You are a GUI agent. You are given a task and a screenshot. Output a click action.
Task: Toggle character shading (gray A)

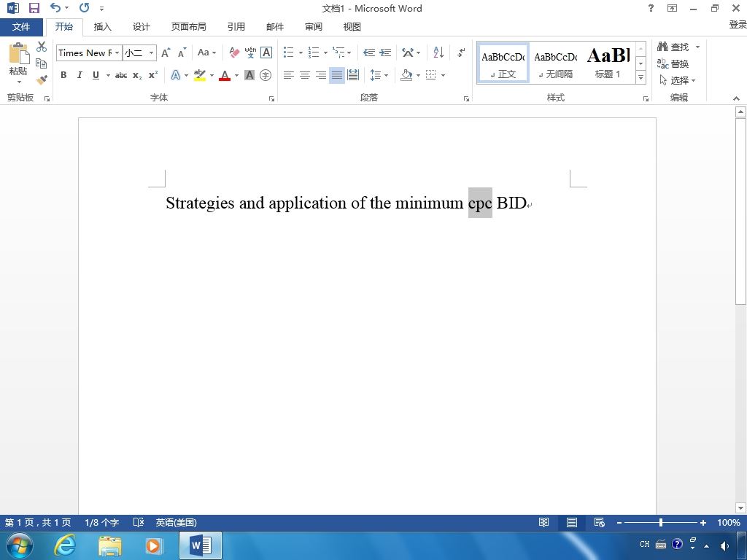point(249,75)
